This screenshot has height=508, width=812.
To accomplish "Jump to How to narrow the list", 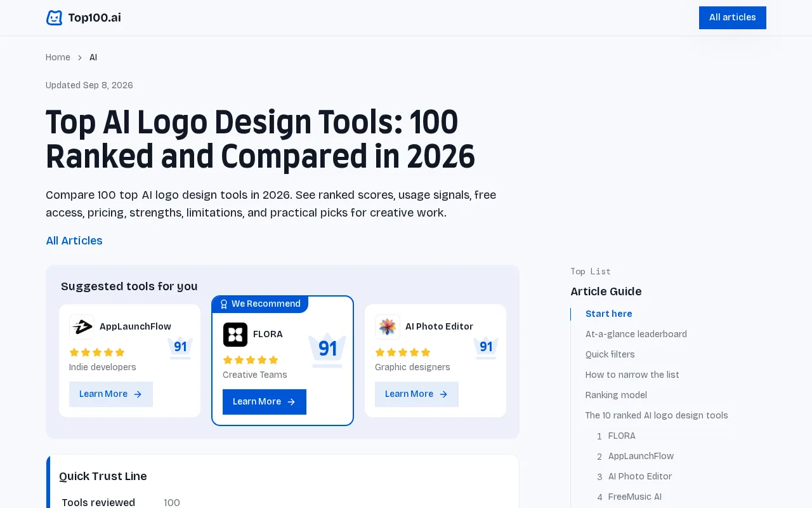I will coord(632,375).
